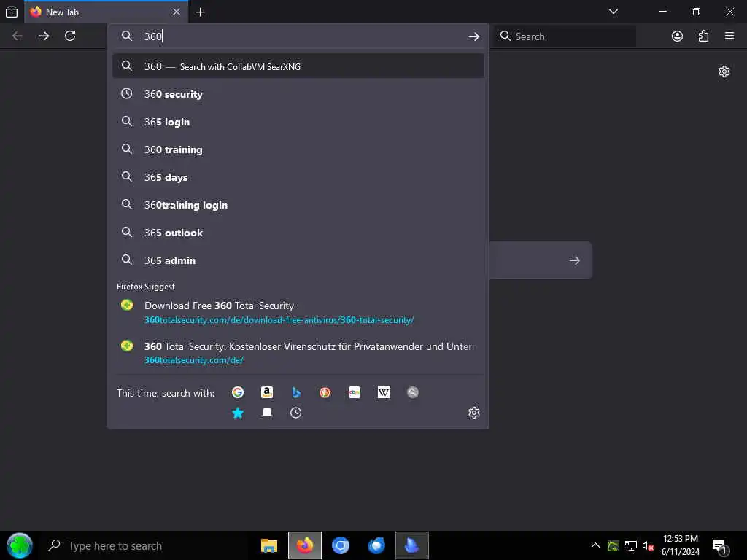Open search settings gear in the dropdown
Viewport: 747px width, 560px height.
[x=473, y=413]
